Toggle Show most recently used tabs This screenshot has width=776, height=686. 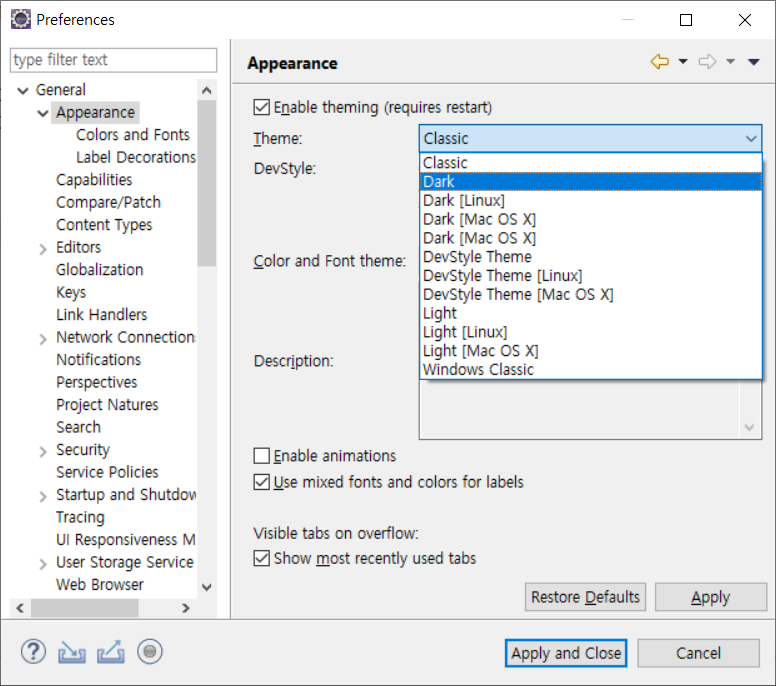(262, 558)
